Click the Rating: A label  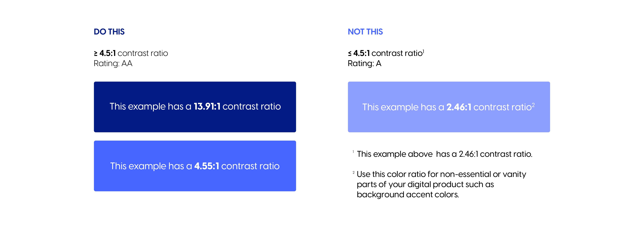point(364,63)
